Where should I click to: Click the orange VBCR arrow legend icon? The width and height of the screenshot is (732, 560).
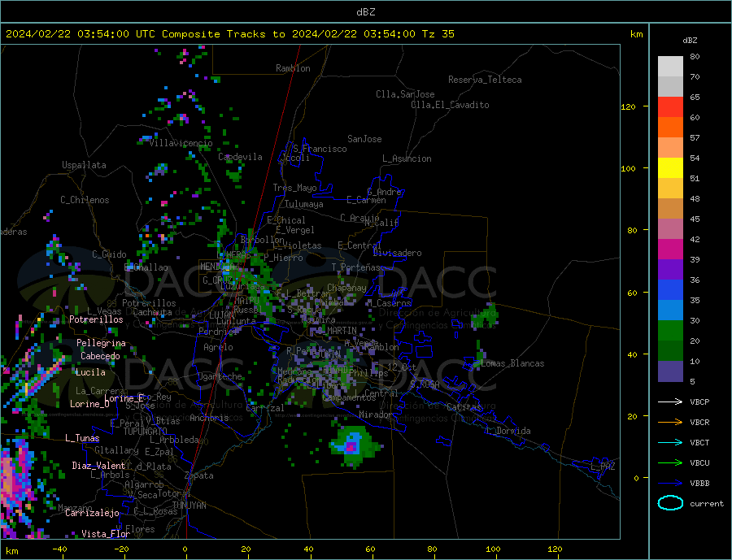670,423
